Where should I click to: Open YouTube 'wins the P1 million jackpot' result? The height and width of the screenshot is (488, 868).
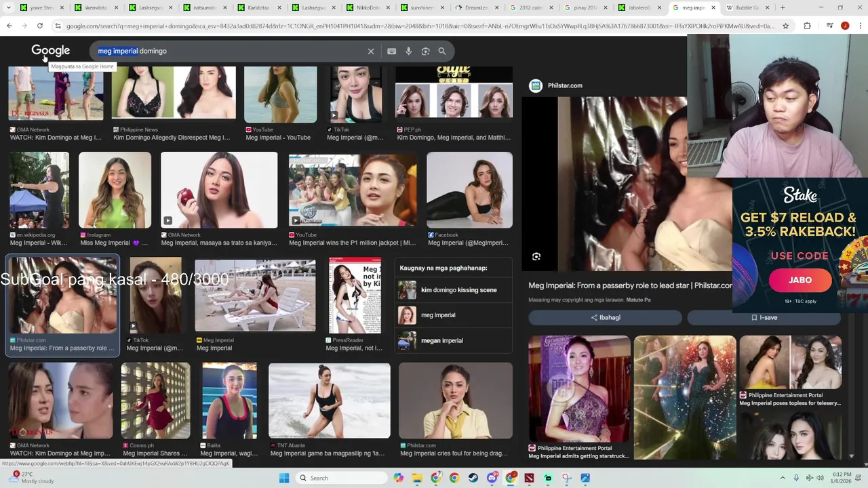(353, 190)
